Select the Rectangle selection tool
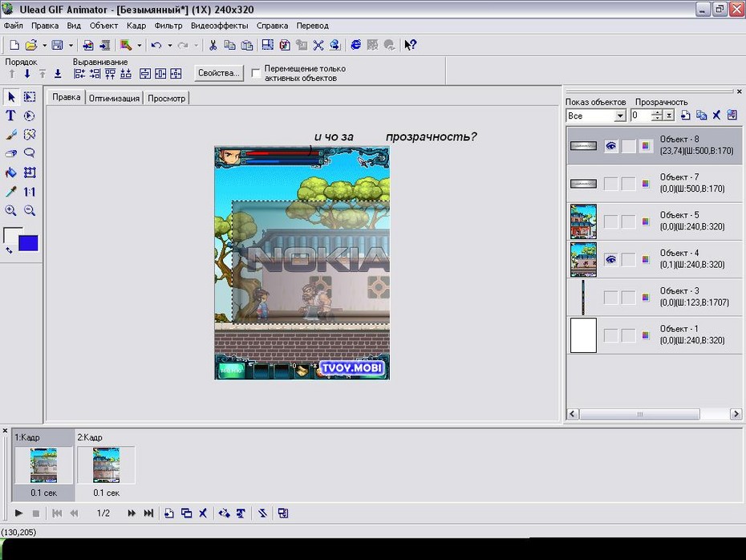 point(30,97)
